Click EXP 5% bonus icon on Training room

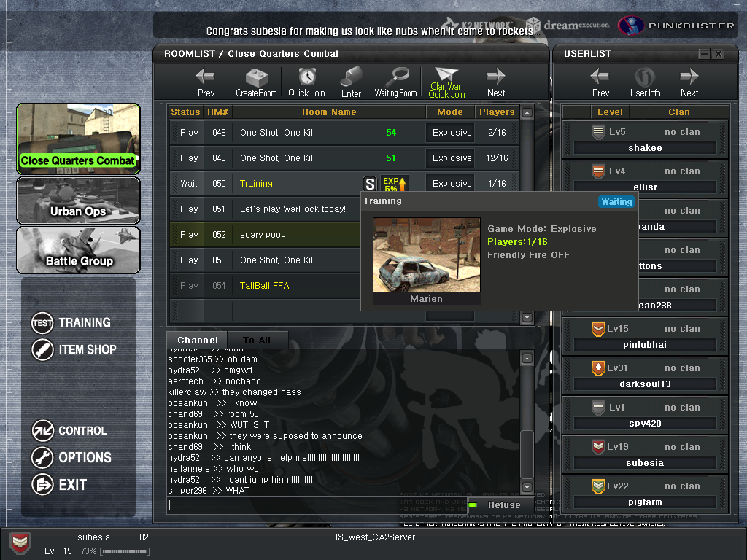395,184
